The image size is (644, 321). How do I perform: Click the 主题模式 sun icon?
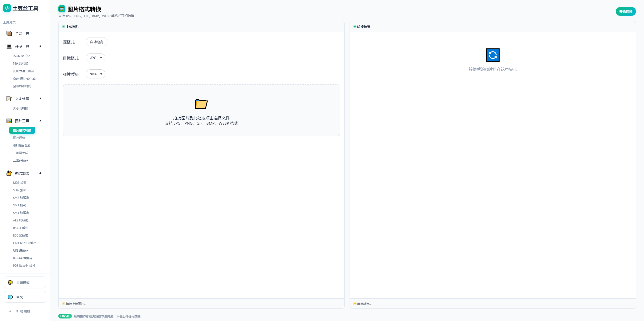[10, 283]
